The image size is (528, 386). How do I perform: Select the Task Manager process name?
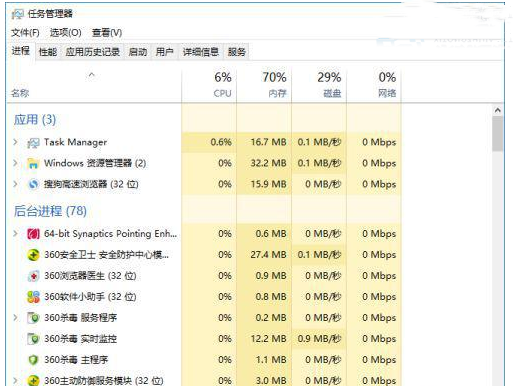coord(75,142)
